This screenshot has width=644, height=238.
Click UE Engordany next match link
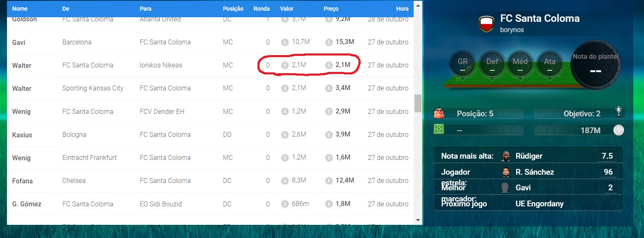[539, 204]
